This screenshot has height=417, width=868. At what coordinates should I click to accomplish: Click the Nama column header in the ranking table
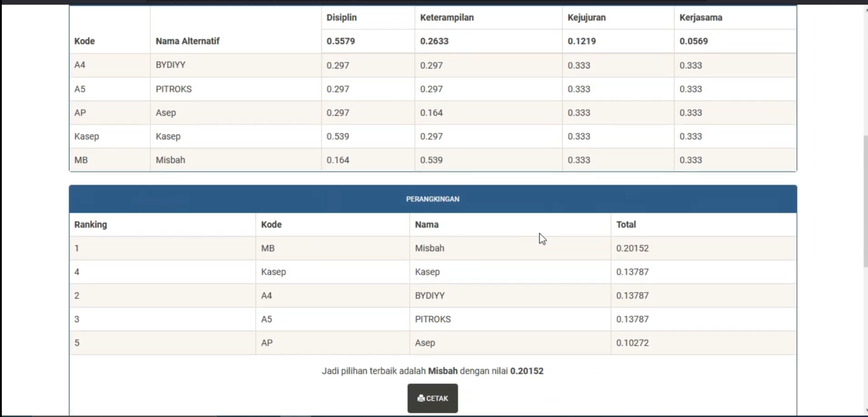(x=427, y=225)
